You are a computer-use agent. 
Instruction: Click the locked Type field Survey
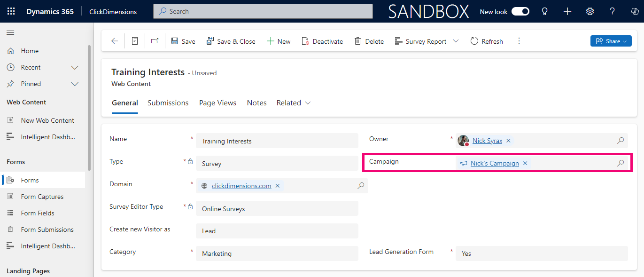[x=277, y=163]
